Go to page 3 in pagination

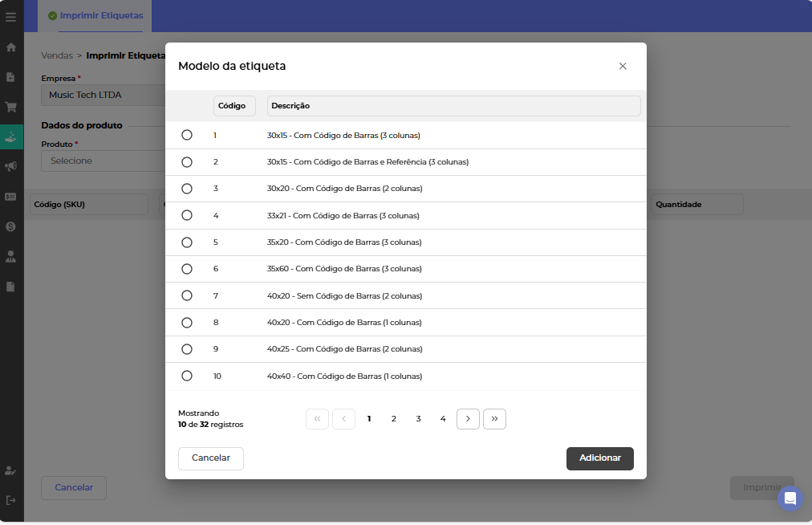(418, 419)
